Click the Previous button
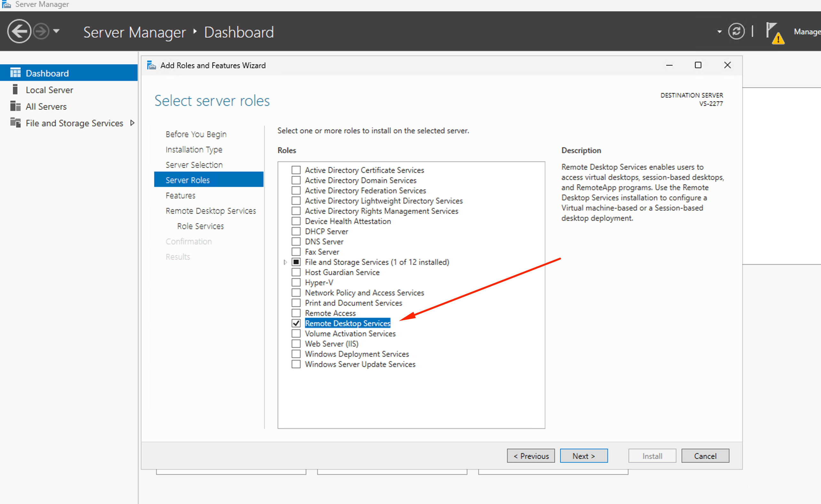 531,456
